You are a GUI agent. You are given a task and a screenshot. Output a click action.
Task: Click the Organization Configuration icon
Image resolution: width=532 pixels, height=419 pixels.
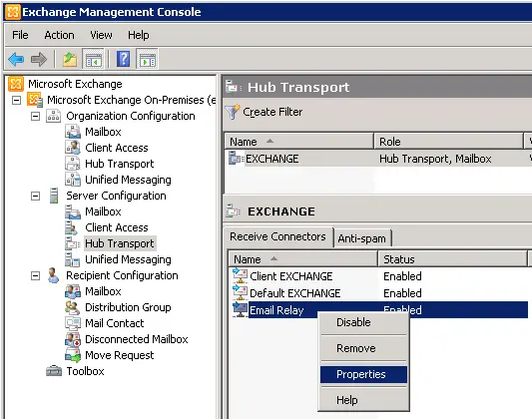coord(54,116)
